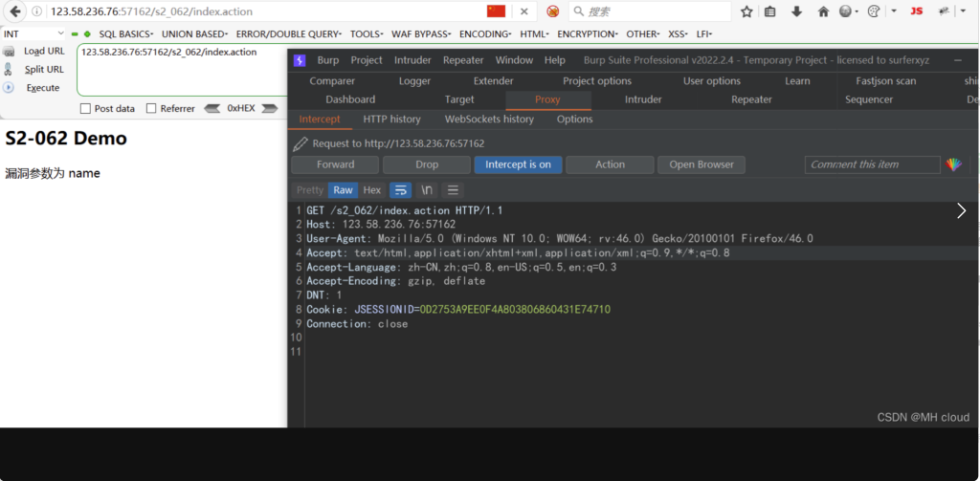This screenshot has height=481, width=980.
Task: Open the UNION BASED dropdown menu
Action: point(195,33)
